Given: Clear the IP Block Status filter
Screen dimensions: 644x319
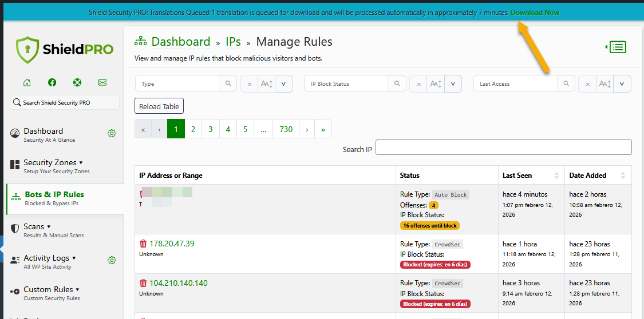Looking at the screenshot, I should [418, 83].
